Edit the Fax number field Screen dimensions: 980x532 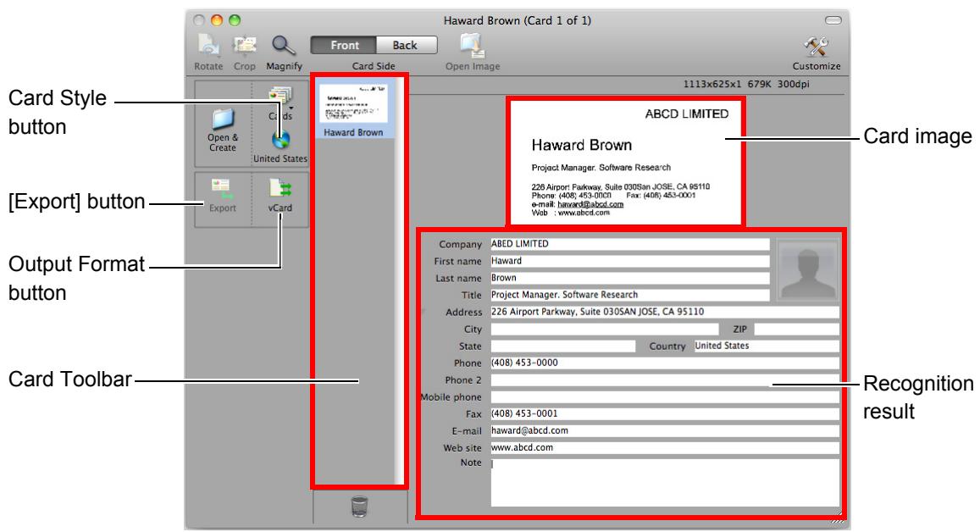click(x=664, y=414)
